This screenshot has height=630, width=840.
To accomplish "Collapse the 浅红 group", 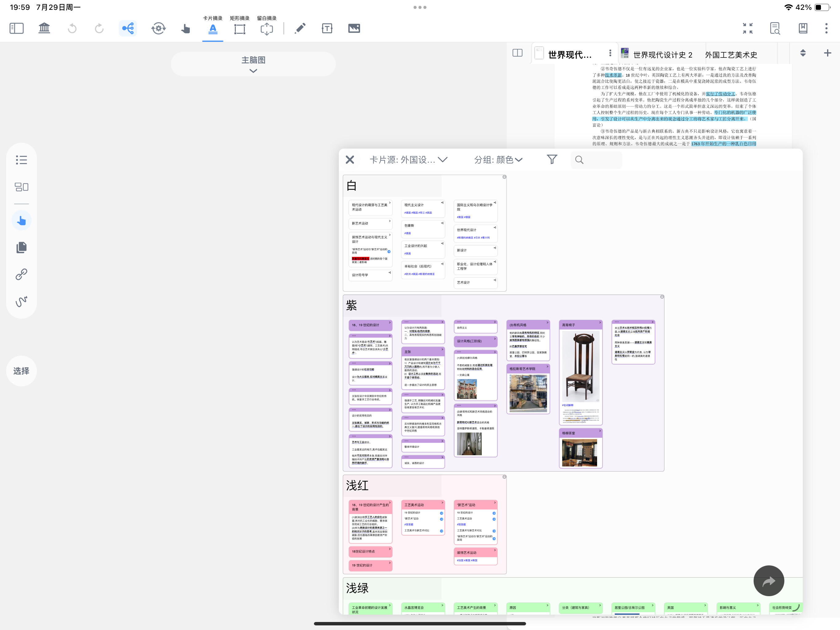I will coord(504,477).
